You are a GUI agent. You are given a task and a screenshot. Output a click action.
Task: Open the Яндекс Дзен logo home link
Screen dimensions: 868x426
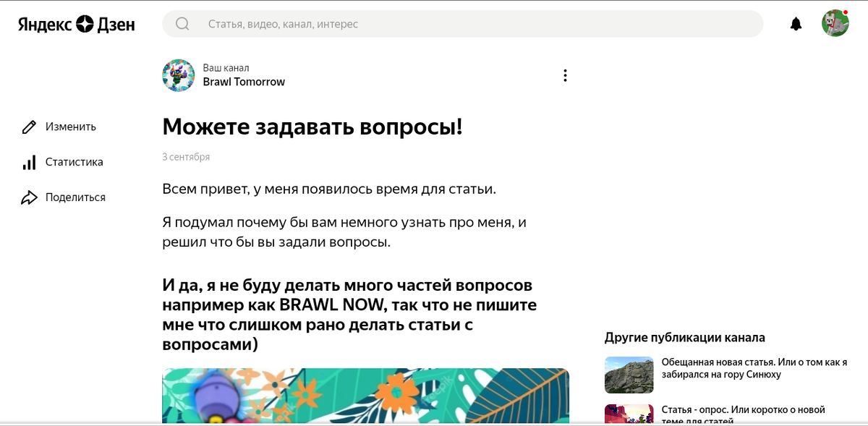click(77, 24)
